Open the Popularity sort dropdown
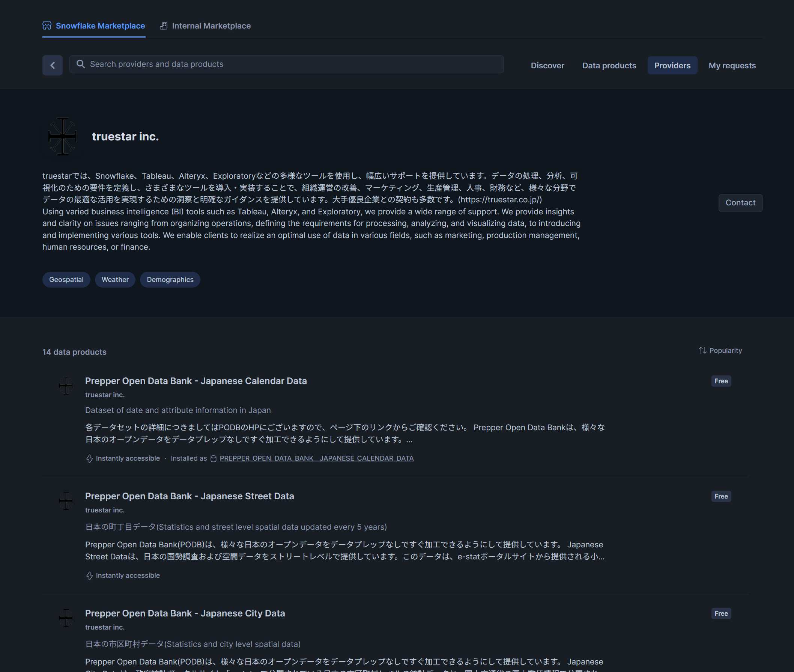 coord(720,351)
